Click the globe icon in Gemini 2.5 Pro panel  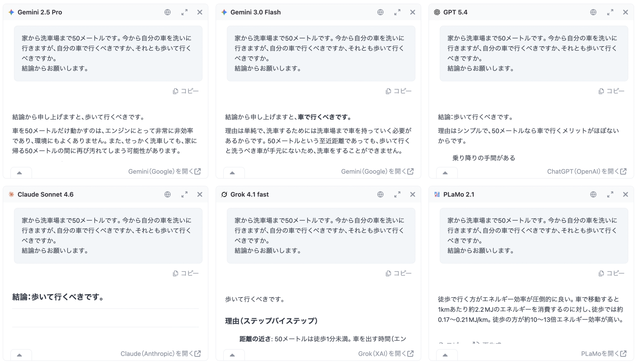[x=167, y=12]
